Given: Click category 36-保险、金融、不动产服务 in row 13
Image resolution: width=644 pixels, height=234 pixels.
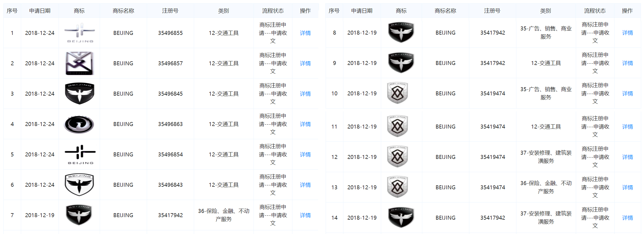Looking at the screenshot, I should click(x=546, y=187).
